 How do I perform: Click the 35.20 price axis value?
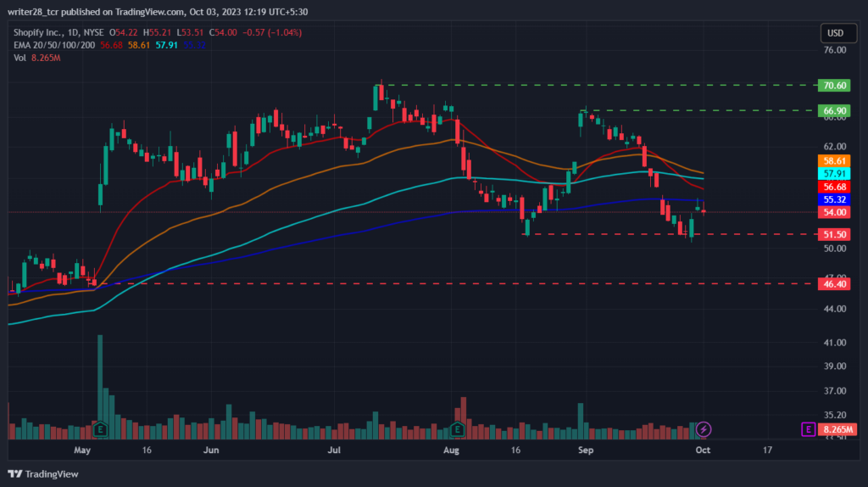835,415
